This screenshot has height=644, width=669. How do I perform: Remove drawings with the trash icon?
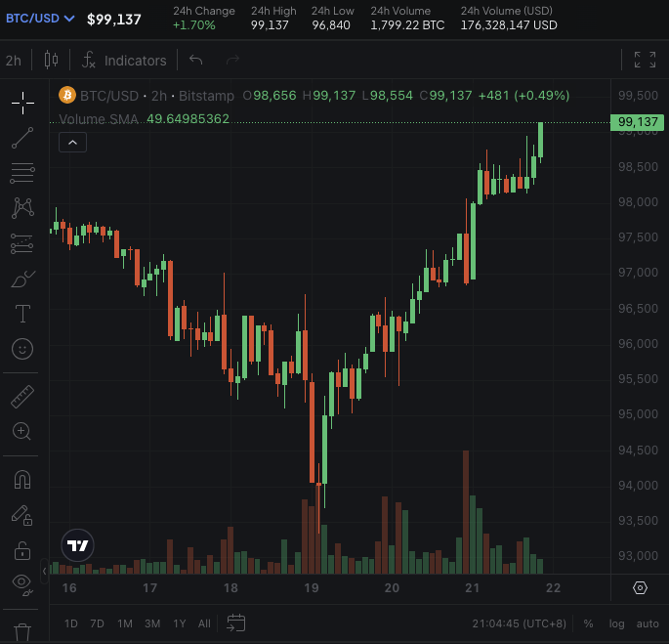(x=22, y=631)
